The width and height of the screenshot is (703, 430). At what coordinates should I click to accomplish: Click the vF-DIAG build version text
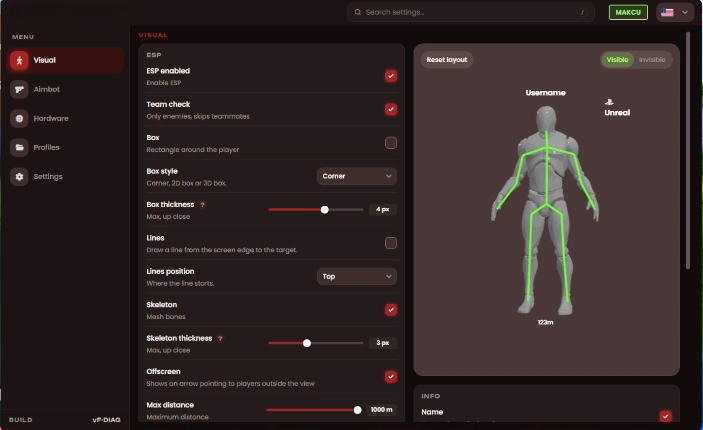(107, 420)
